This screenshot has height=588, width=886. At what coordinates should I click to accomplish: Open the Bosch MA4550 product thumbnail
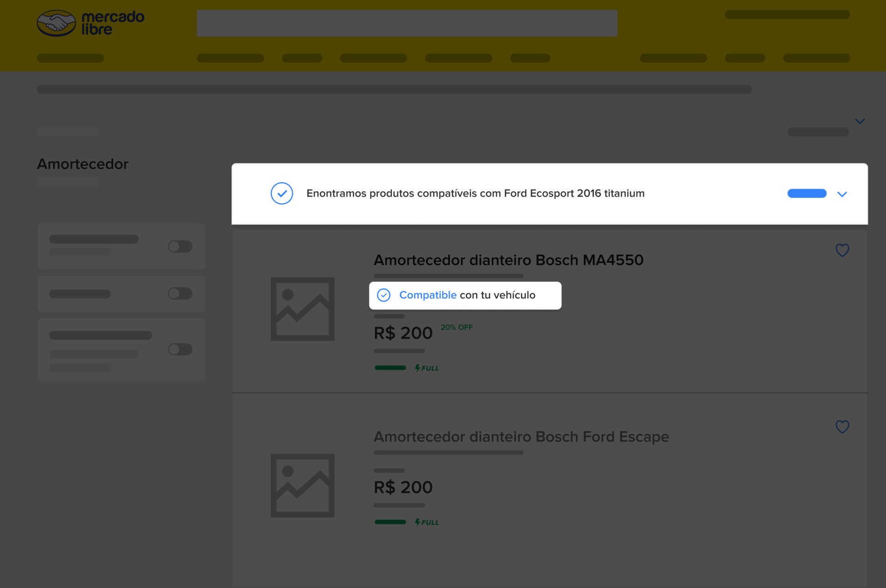click(x=302, y=309)
